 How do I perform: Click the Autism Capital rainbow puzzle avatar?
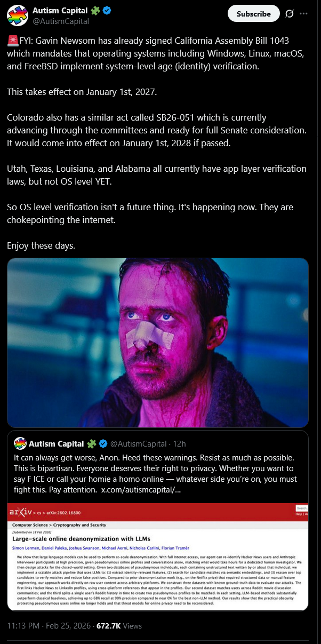(x=18, y=15)
